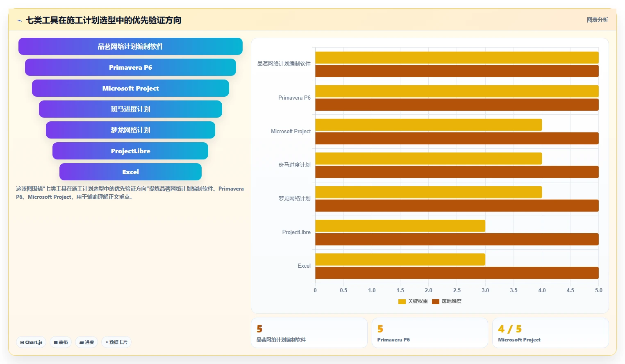Click the small icon before the title

19,20
